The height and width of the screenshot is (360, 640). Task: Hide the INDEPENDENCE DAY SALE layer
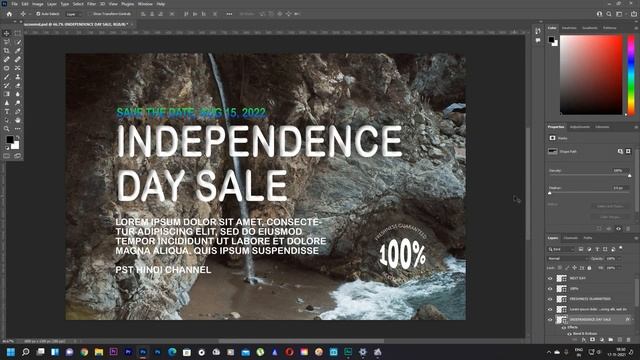pyautogui.click(x=550, y=320)
